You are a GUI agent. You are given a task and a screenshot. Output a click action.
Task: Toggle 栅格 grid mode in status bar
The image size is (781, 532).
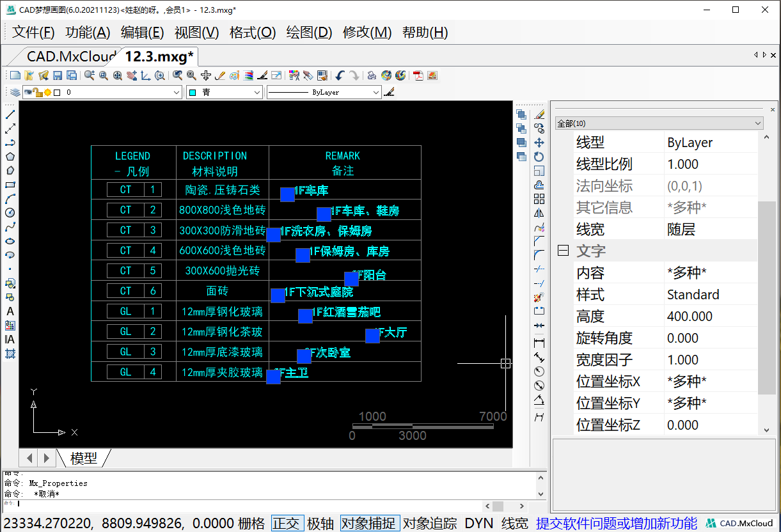pyautogui.click(x=251, y=524)
